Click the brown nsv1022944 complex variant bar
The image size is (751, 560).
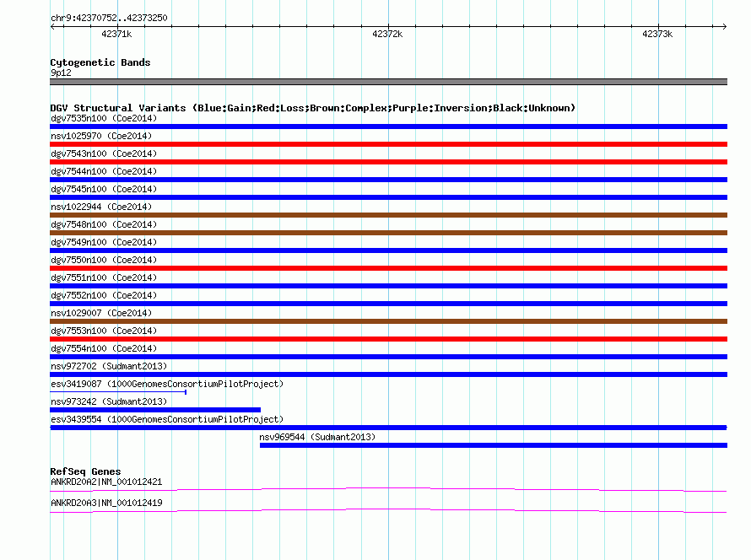[388, 215]
